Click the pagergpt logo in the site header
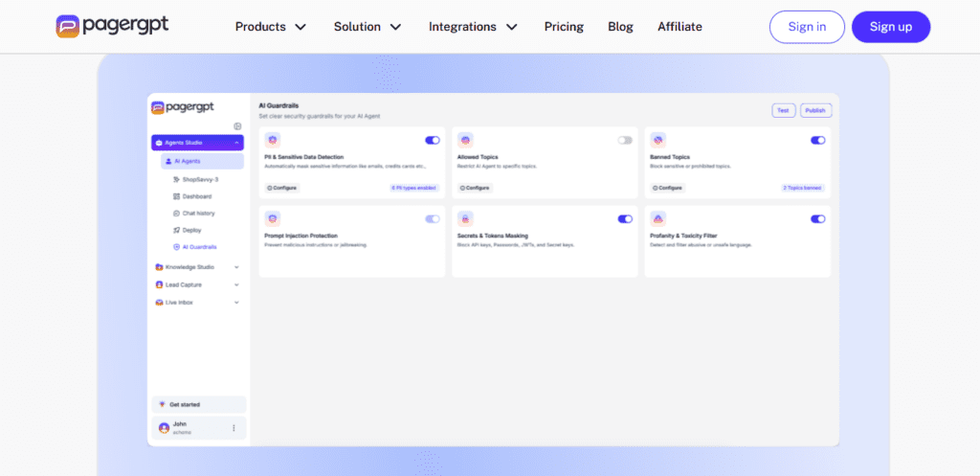 pyautogui.click(x=112, y=26)
